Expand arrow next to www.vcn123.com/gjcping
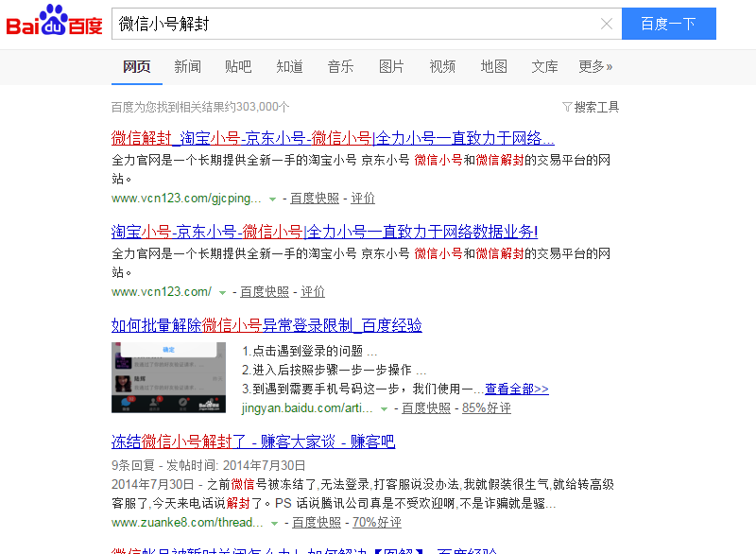Image resolution: width=756 pixels, height=554 pixels. [272, 199]
